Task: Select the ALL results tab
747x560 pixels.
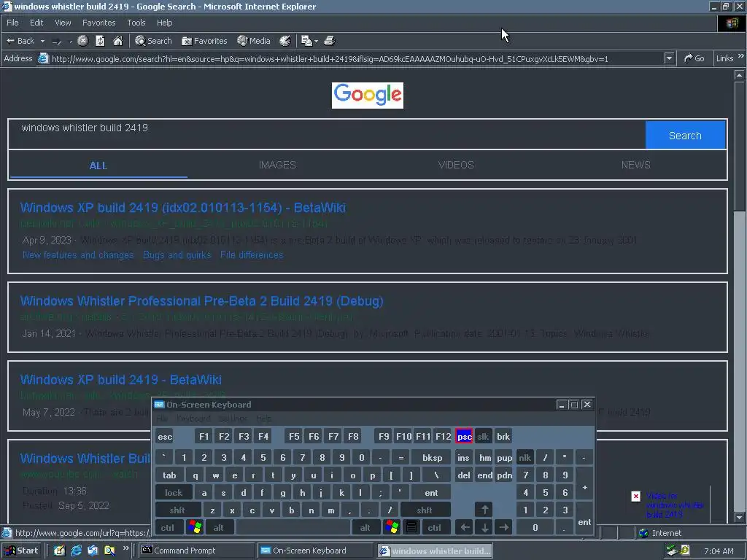Action: pyautogui.click(x=98, y=166)
